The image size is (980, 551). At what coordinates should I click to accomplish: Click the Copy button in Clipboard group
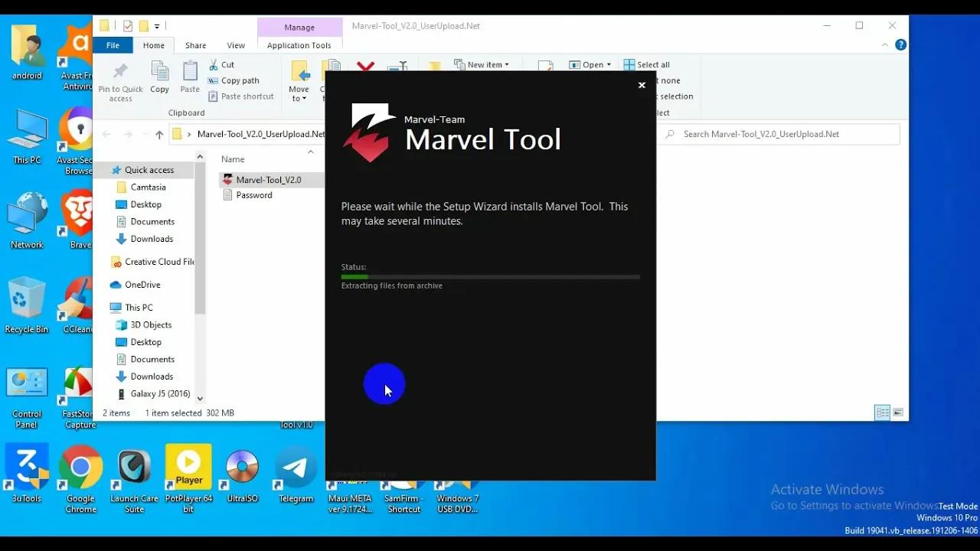pos(159,79)
